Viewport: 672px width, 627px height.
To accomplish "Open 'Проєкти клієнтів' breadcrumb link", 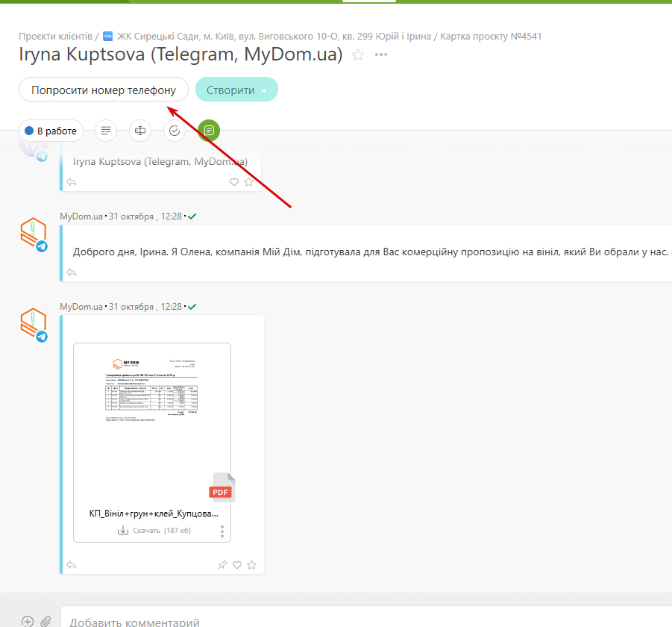I will (x=55, y=37).
